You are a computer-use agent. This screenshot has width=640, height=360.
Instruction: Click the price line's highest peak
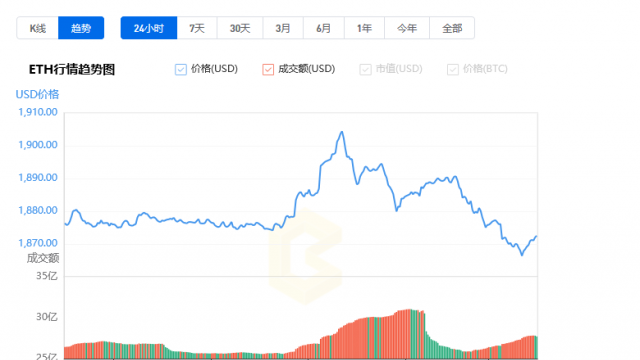(x=342, y=132)
